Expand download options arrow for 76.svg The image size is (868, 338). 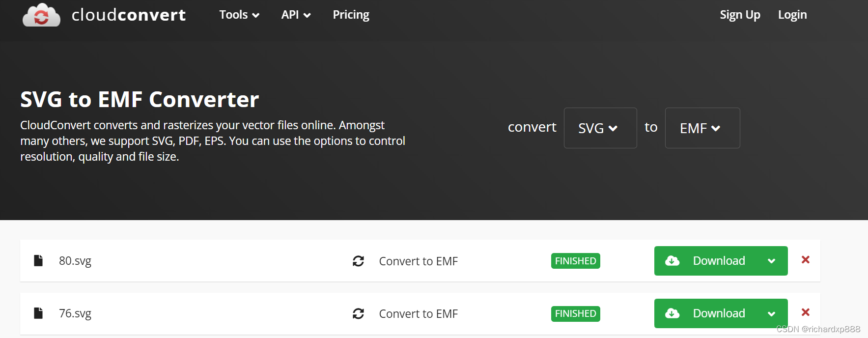[772, 313]
